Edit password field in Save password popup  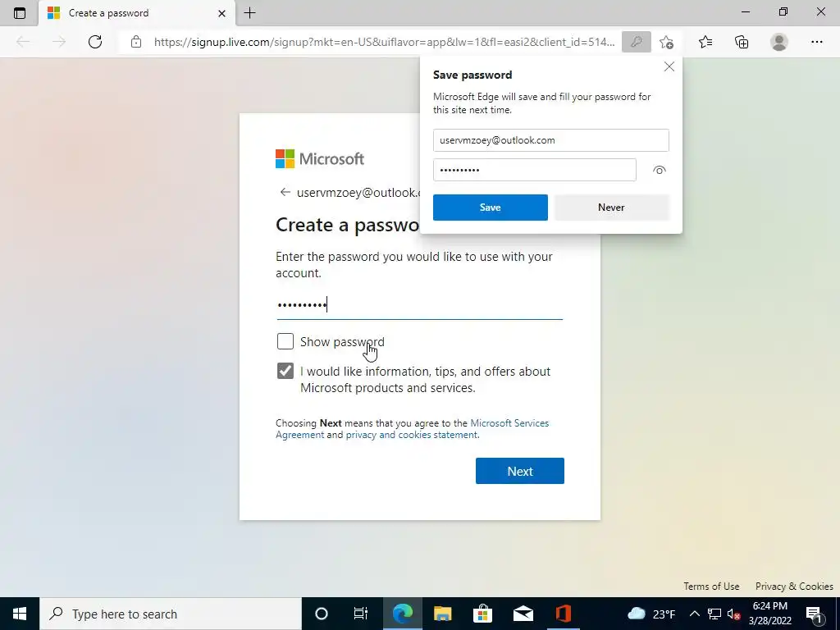coord(535,170)
